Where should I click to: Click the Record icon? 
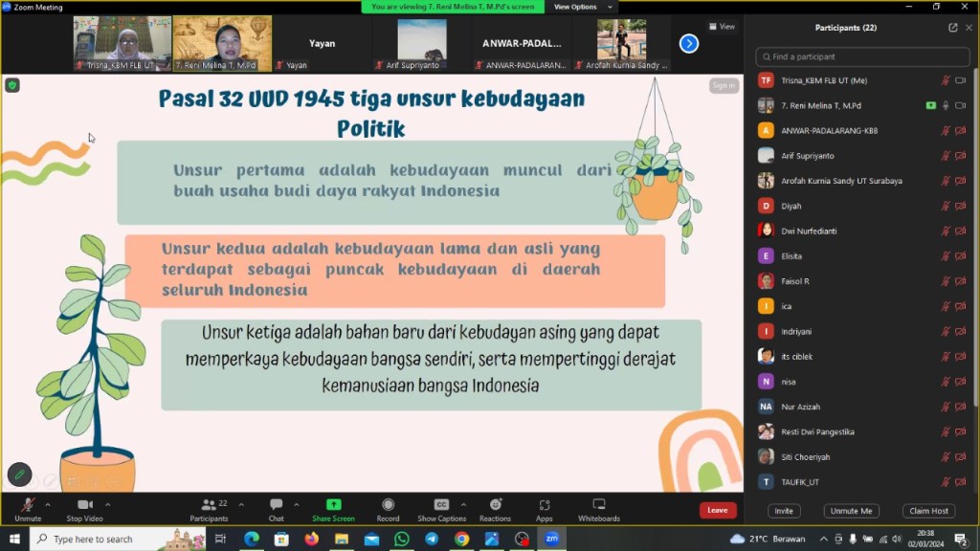[388, 508]
